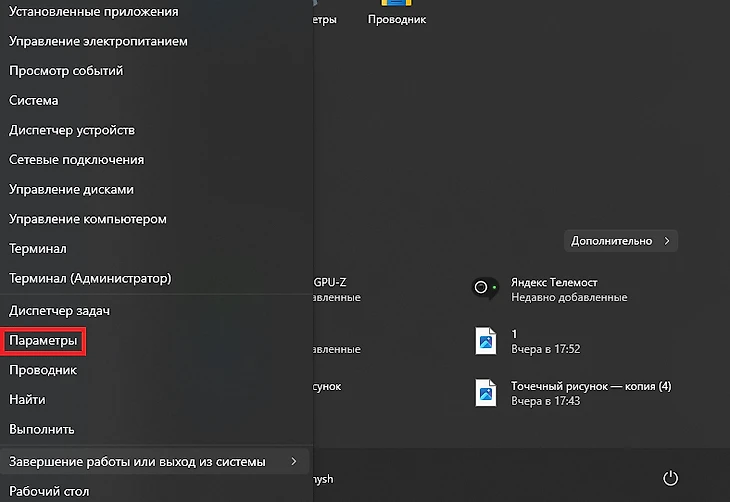Open Сетевые подключения entry
This screenshot has height=502, width=730.
77,160
